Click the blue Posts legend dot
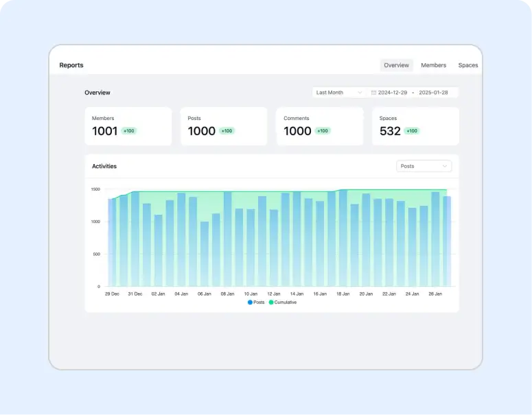 [x=250, y=303]
